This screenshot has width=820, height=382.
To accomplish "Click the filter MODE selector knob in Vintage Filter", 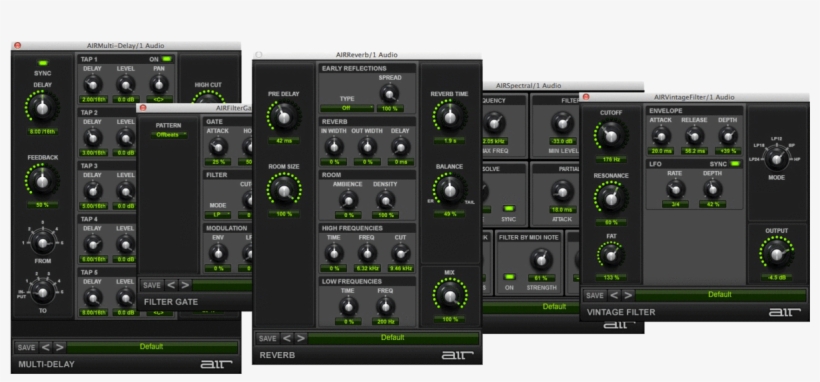I will click(777, 158).
